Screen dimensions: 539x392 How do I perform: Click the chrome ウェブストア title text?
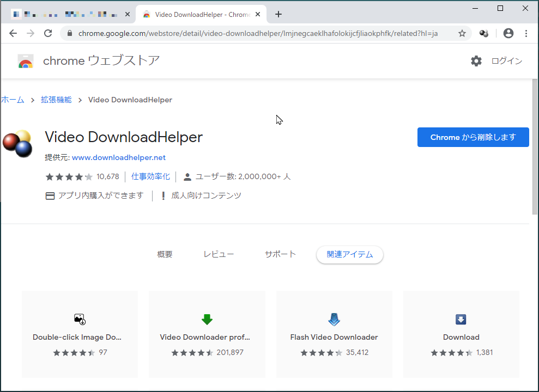pos(101,61)
